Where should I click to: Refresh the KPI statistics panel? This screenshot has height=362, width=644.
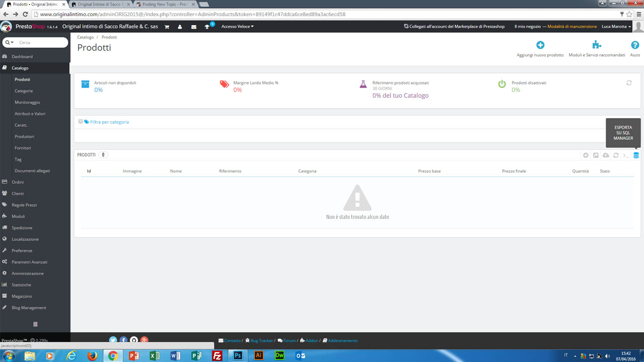pos(629,83)
